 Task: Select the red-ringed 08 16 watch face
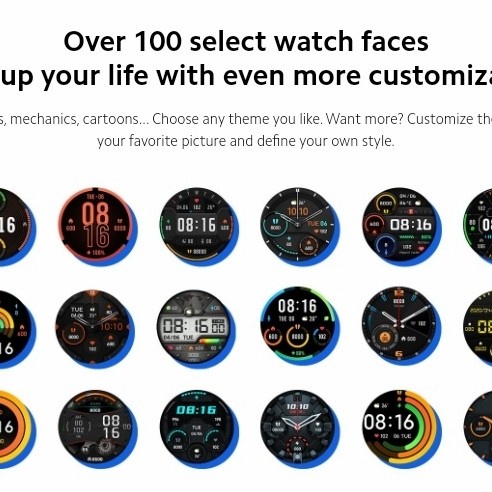[97, 226]
